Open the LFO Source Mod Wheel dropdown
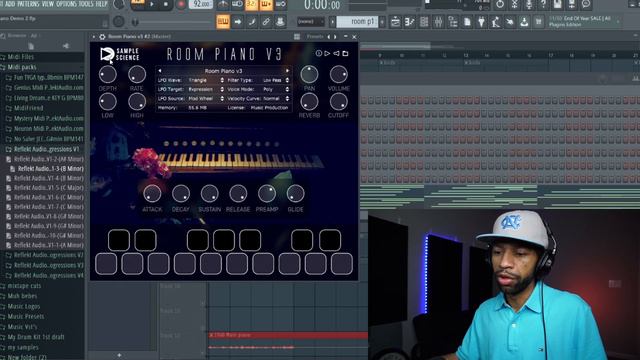This screenshot has width=640, height=360. pyautogui.click(x=206, y=98)
